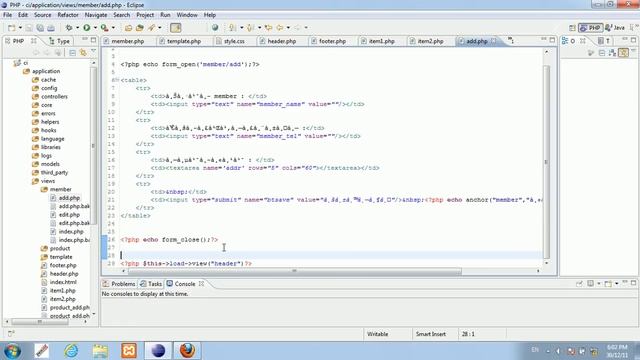Image resolution: width=640 pixels, height=360 pixels.
Task: Open the Project menu
Action: coord(145,15)
